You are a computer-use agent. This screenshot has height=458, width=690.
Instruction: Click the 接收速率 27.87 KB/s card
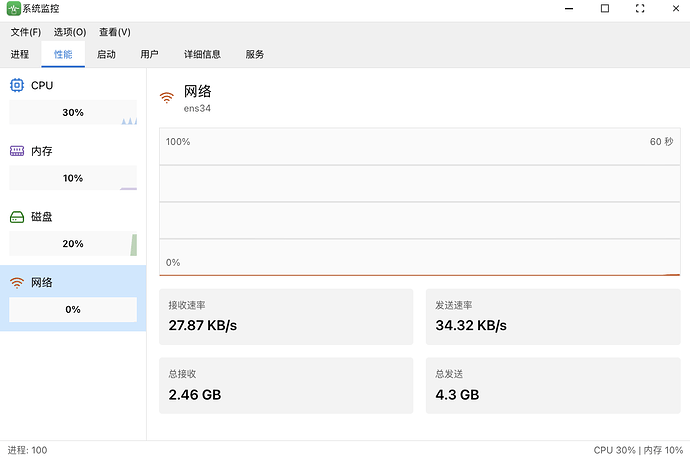point(286,317)
